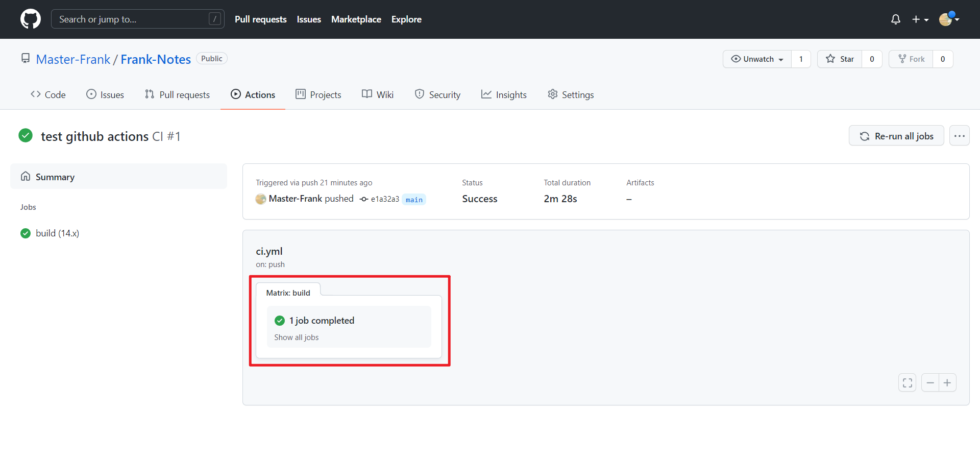This screenshot has height=459, width=980.
Task: Click Master-Frank name in trigger info
Action: 296,199
